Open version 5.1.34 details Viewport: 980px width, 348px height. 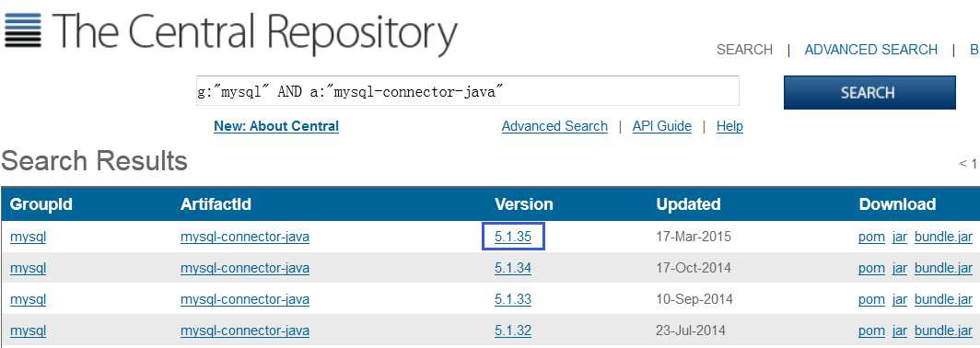click(x=512, y=268)
